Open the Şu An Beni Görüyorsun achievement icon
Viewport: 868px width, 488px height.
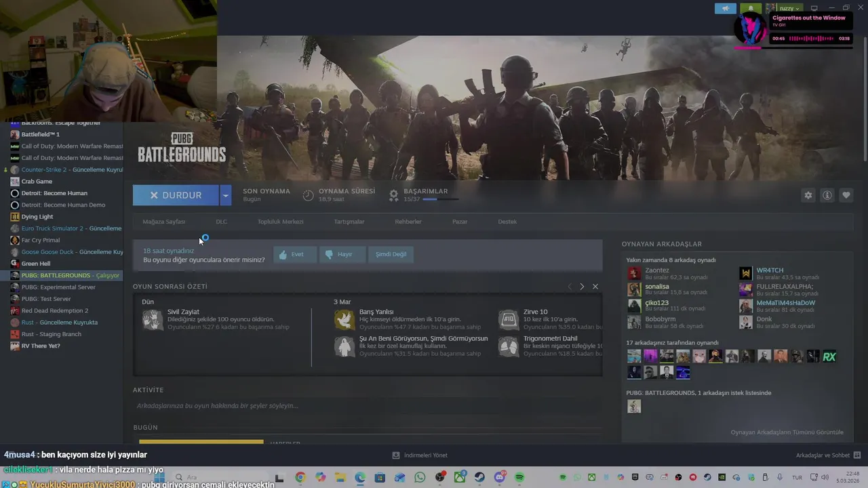click(x=344, y=346)
